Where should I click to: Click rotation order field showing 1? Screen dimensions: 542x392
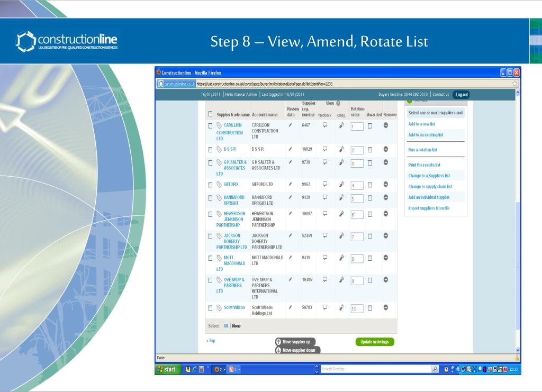(x=357, y=126)
